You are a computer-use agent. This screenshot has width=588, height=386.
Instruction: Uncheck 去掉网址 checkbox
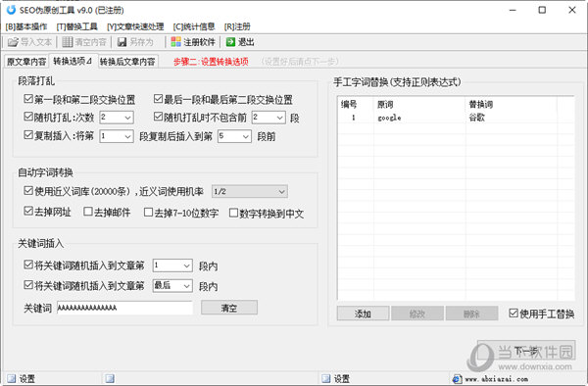coord(28,211)
